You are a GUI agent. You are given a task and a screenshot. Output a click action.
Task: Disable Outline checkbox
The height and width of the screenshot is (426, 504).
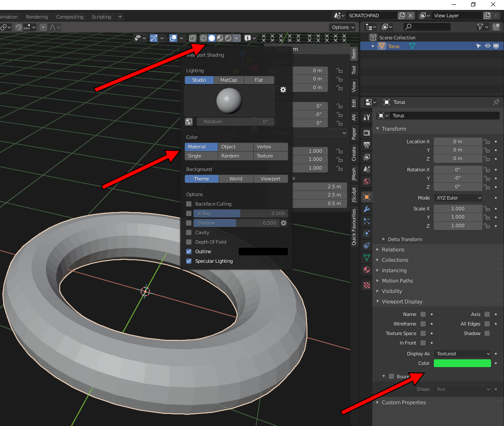tap(189, 252)
